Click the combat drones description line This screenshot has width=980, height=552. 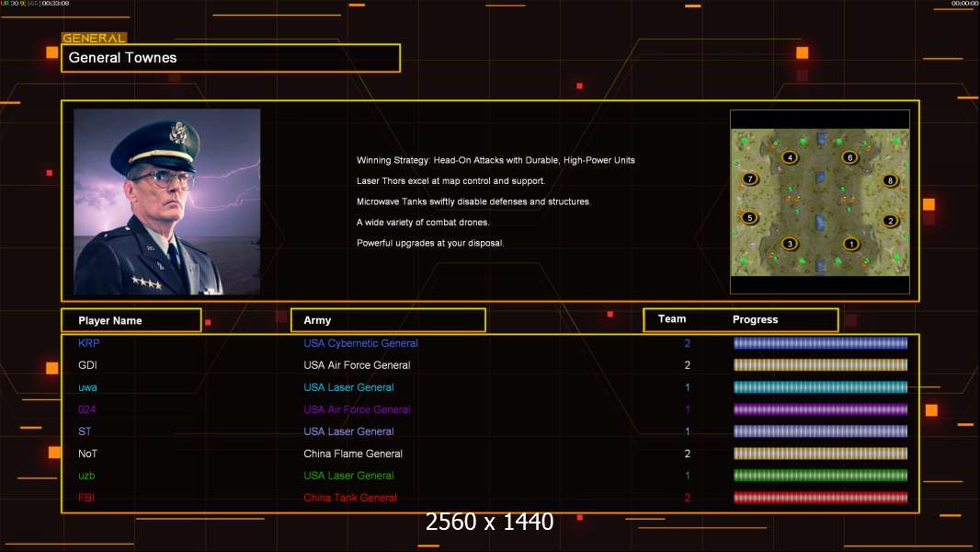[x=423, y=222]
